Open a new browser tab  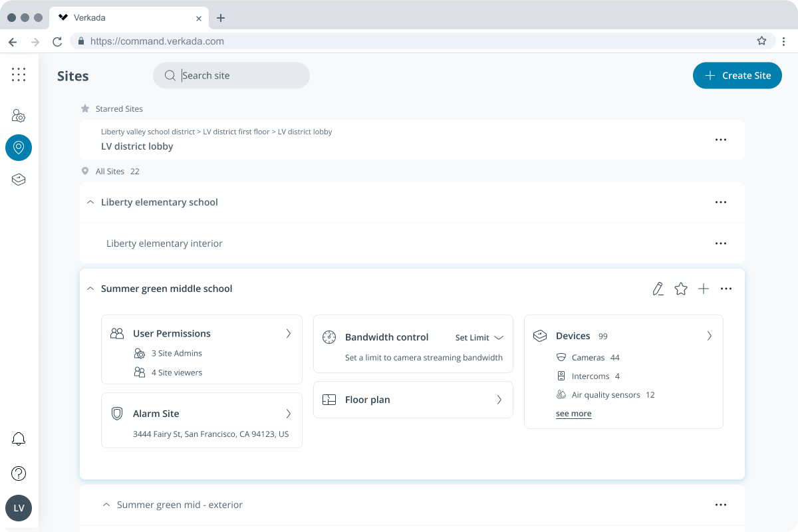click(221, 18)
